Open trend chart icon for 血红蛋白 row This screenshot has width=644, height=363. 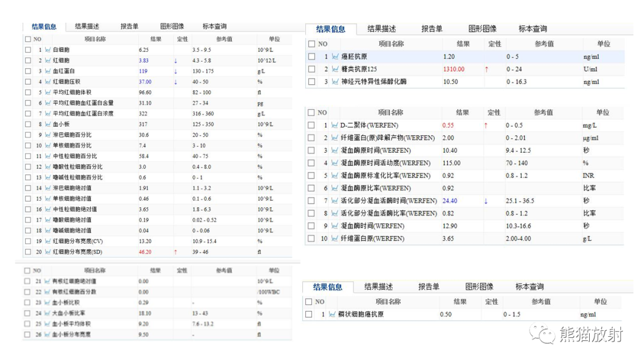point(48,71)
